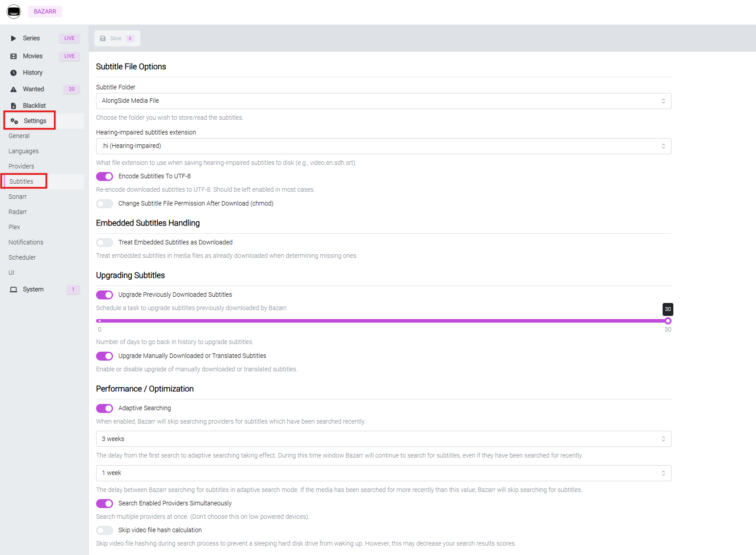Click the upgrade days slider handle
The height and width of the screenshot is (555, 756).
pyautogui.click(x=668, y=321)
